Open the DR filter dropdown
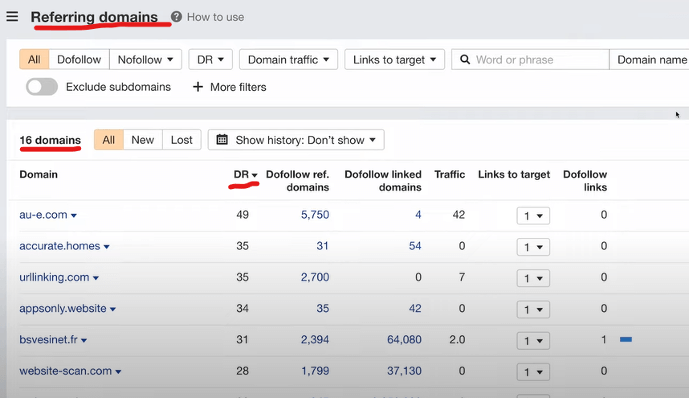Image resolution: width=690 pixels, height=398 pixels. pyautogui.click(x=210, y=59)
